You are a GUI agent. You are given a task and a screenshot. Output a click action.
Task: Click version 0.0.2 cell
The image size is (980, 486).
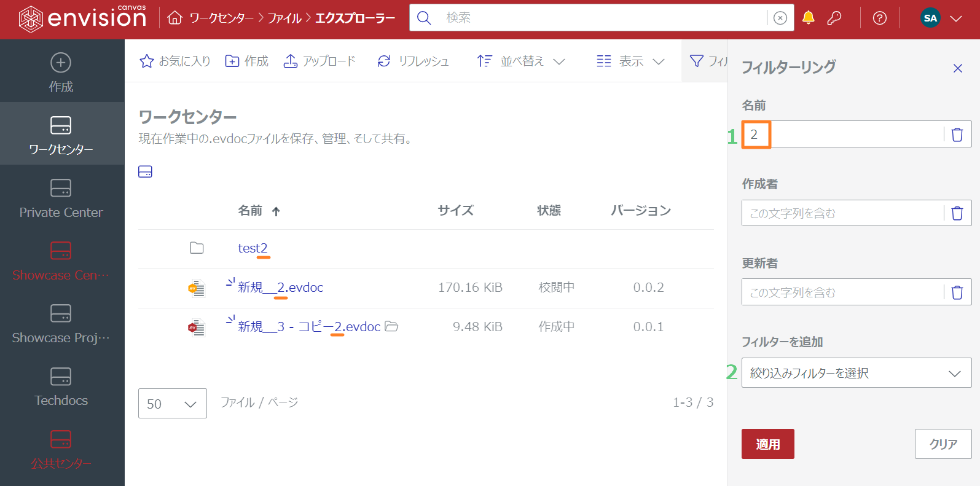648,288
